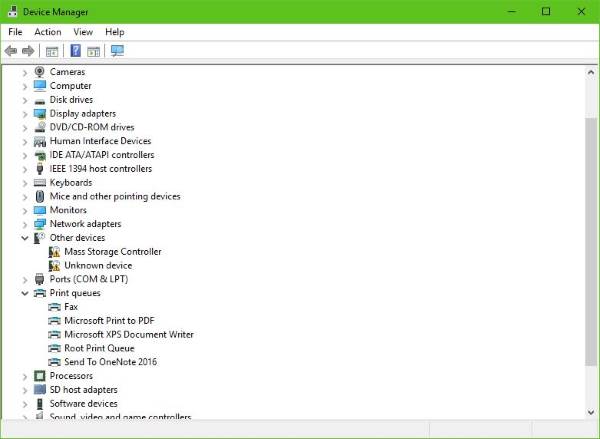Viewport: 600px width, 439px height.
Task: Click the Cameras webcam icon
Action: click(x=39, y=72)
